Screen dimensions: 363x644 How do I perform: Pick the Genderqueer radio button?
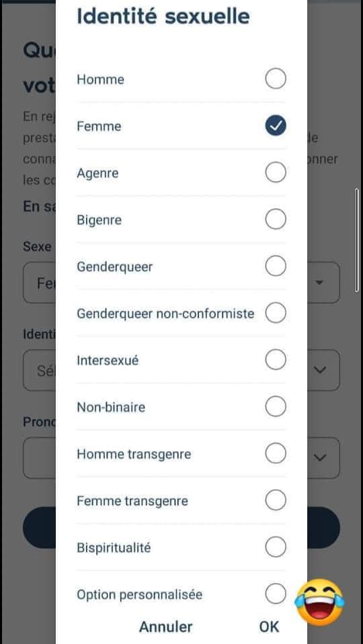point(276,266)
